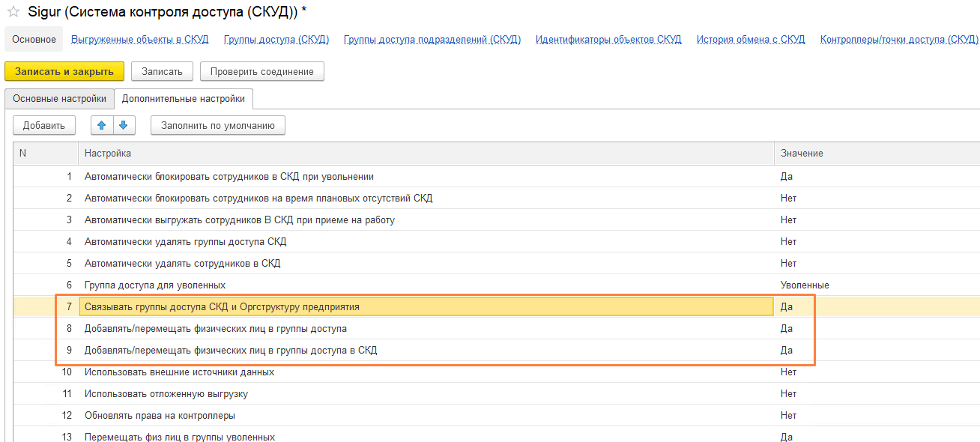980x442 pixels.
Task: Open Выгруженные объекты в СКУД link
Action: click(x=140, y=39)
